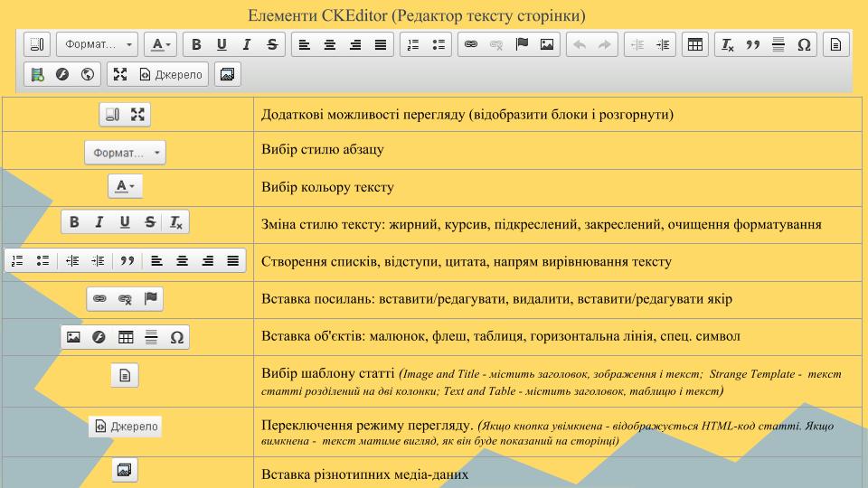Image resolution: width=868 pixels, height=488 pixels.
Task: Click image icon in Вставка об'єктів row
Action: [73, 337]
